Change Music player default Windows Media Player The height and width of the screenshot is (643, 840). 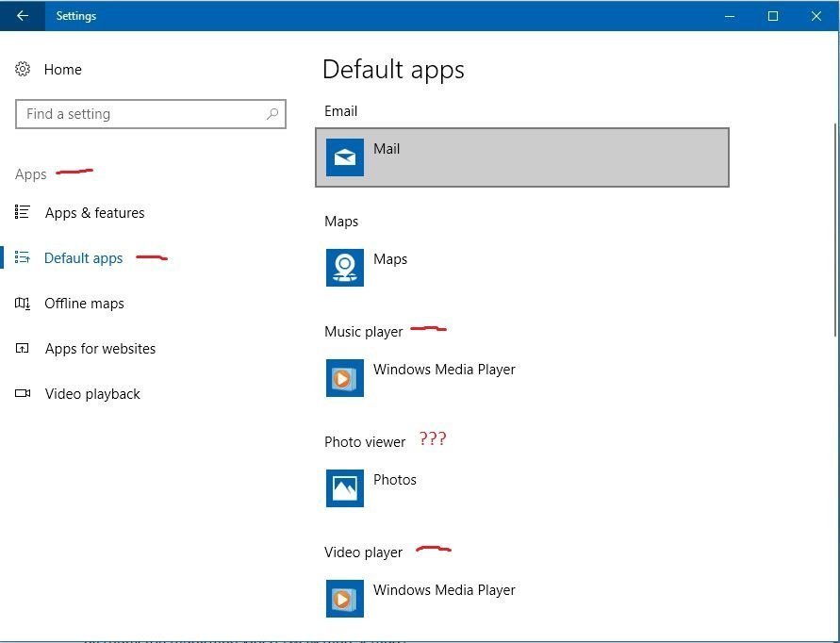(444, 370)
